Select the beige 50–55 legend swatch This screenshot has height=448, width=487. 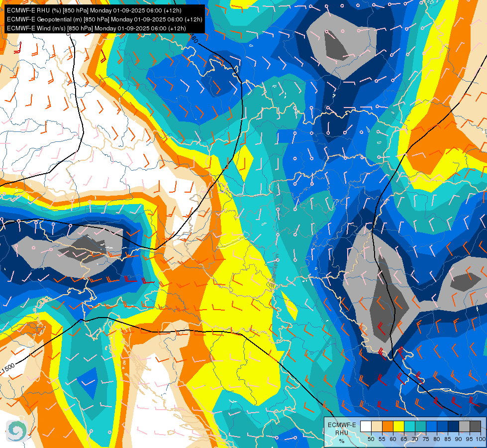(x=377, y=426)
